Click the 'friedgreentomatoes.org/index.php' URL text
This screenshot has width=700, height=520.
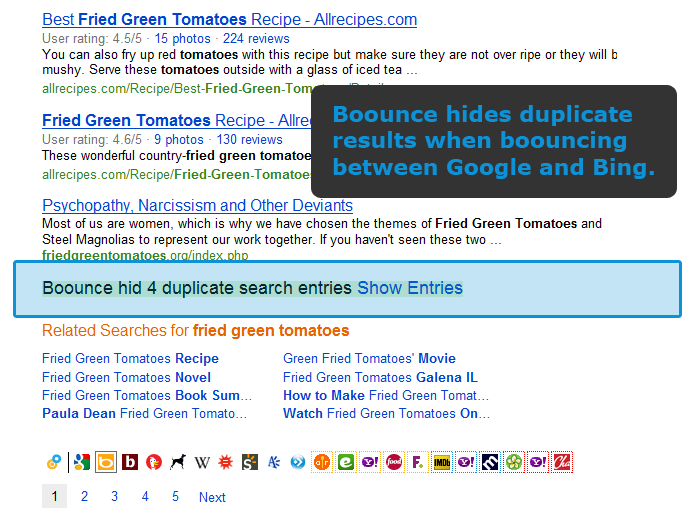pos(145,256)
